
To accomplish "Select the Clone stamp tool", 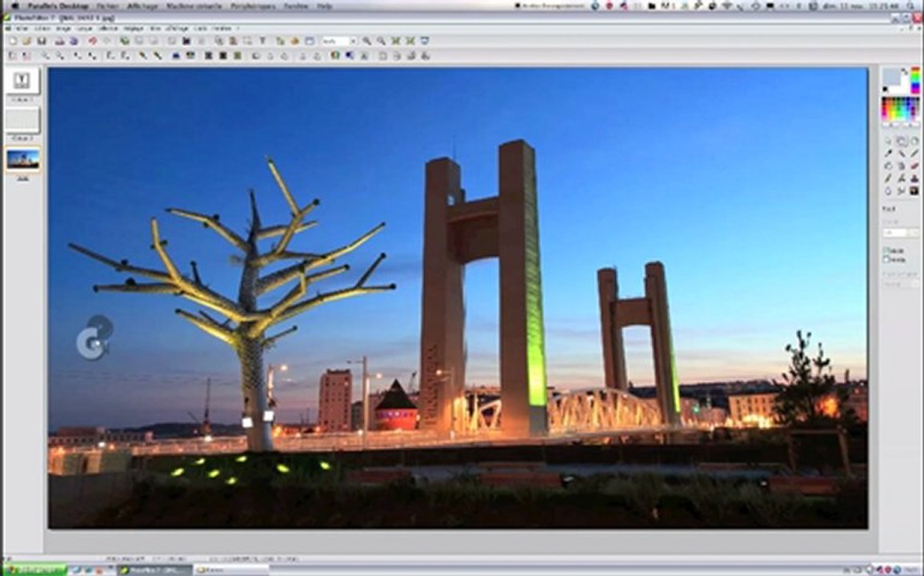I will click(914, 178).
